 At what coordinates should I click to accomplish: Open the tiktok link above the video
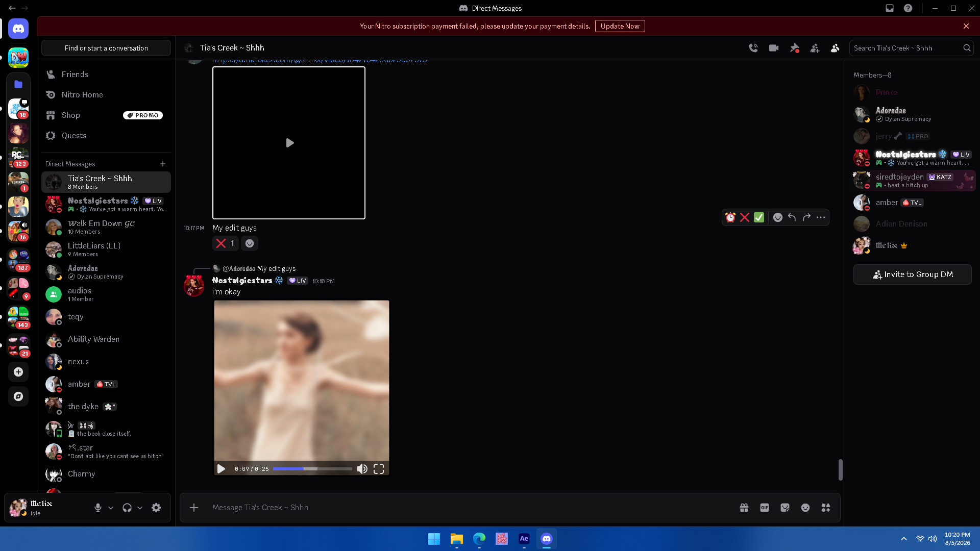coord(320,61)
